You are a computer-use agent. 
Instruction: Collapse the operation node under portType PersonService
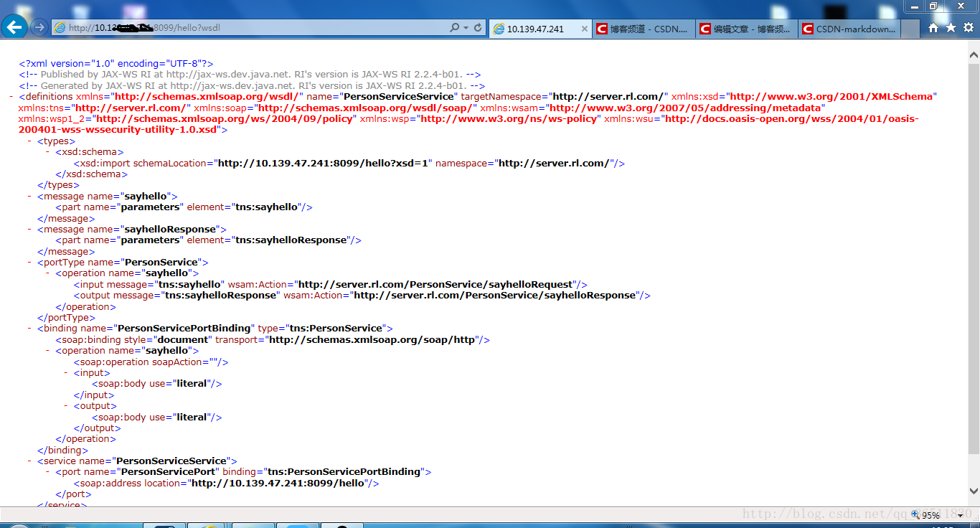point(47,273)
